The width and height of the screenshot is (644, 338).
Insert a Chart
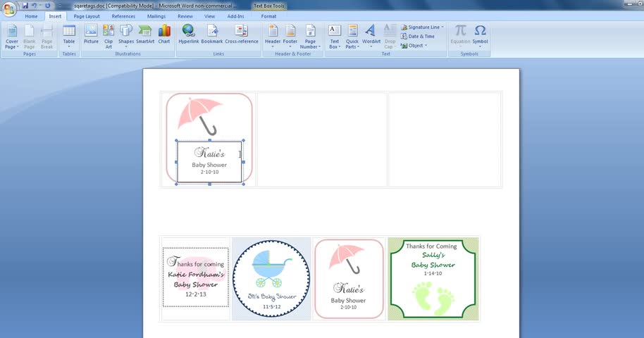tap(164, 34)
